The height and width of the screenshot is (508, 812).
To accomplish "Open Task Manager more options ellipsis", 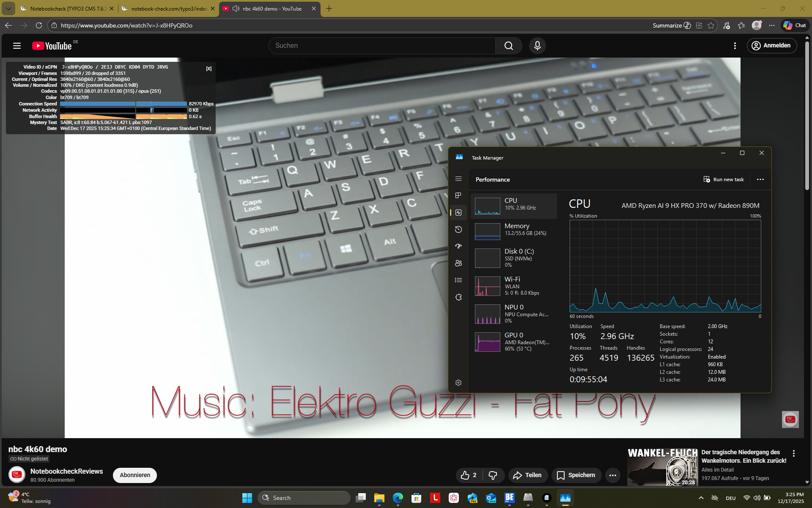I will [x=760, y=179].
